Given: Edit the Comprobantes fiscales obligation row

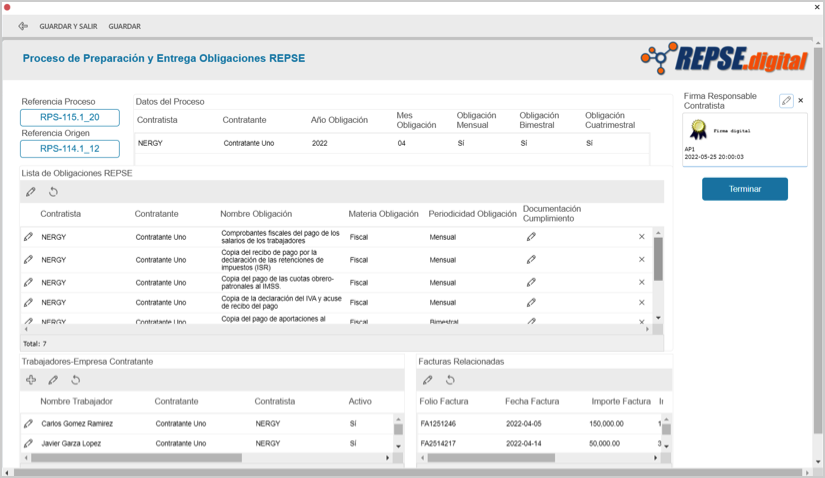Looking at the screenshot, I should coord(28,237).
